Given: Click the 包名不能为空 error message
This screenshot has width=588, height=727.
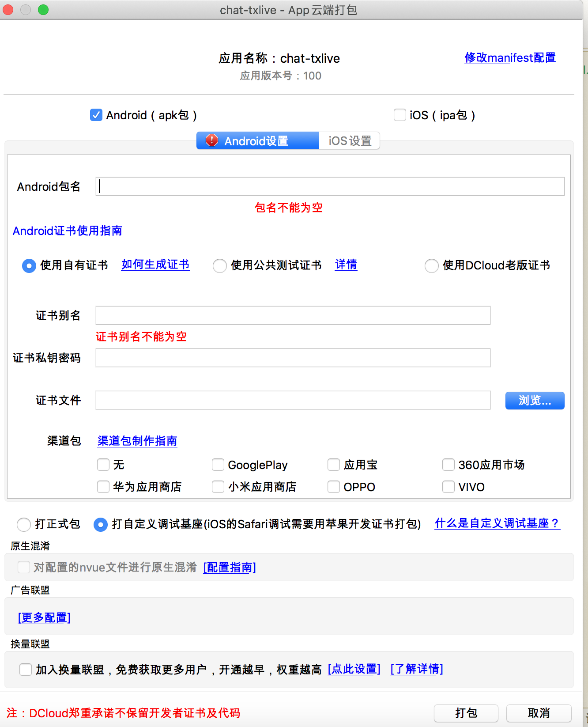Looking at the screenshot, I should click(x=289, y=208).
